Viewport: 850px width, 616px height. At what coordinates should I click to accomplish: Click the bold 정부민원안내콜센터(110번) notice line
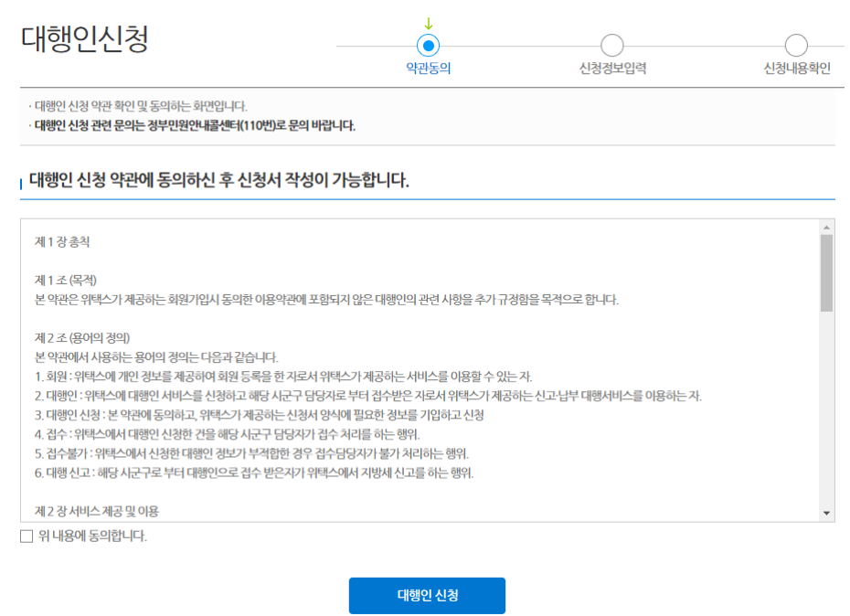click(x=193, y=126)
